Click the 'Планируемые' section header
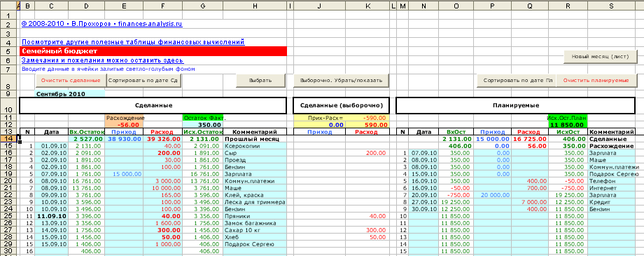Image resolution: width=644 pixels, height=256 pixels. 516,106
